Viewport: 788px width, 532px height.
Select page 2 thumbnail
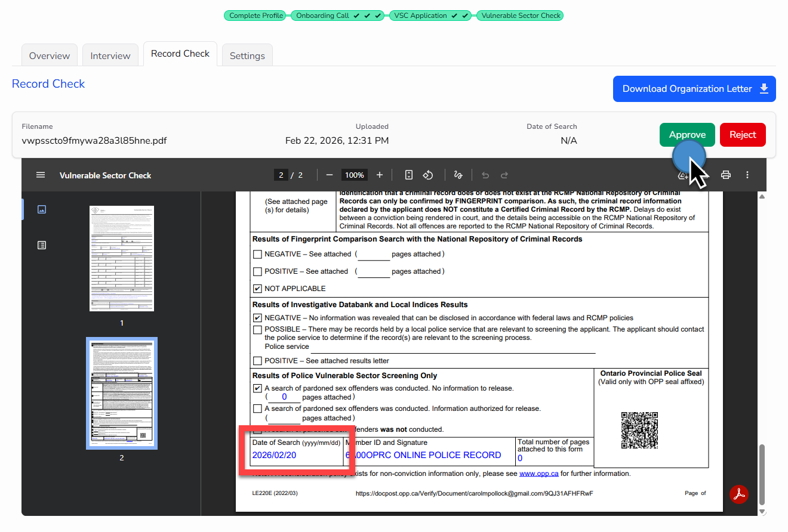[122, 393]
